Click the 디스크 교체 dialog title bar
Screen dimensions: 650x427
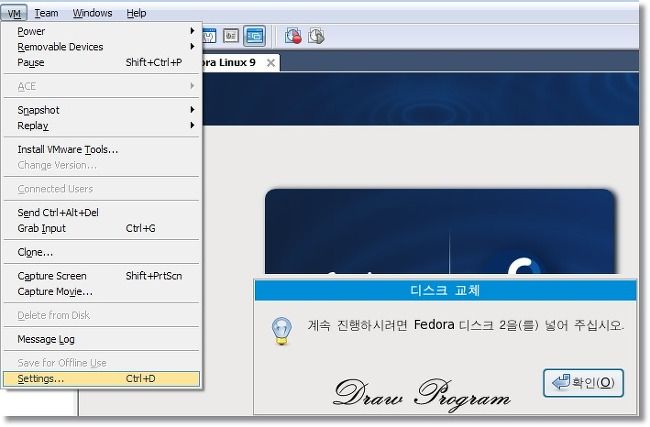[446, 290]
